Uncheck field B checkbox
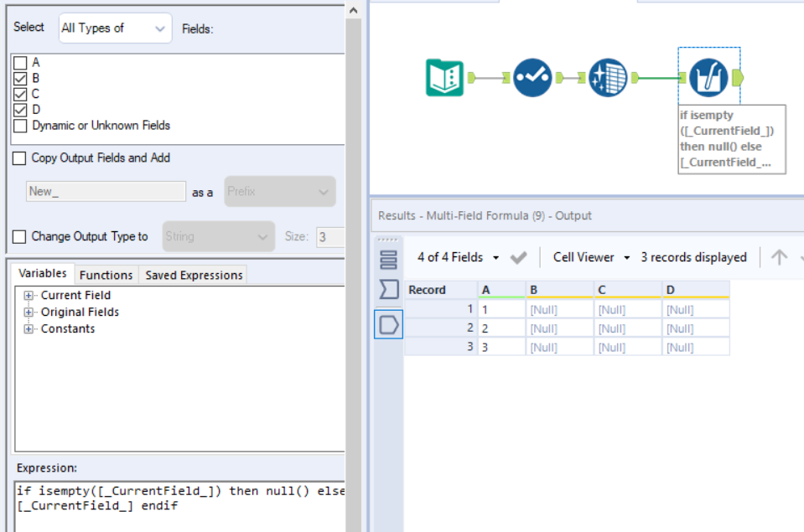Screen dimensions: 804x532 [20, 79]
